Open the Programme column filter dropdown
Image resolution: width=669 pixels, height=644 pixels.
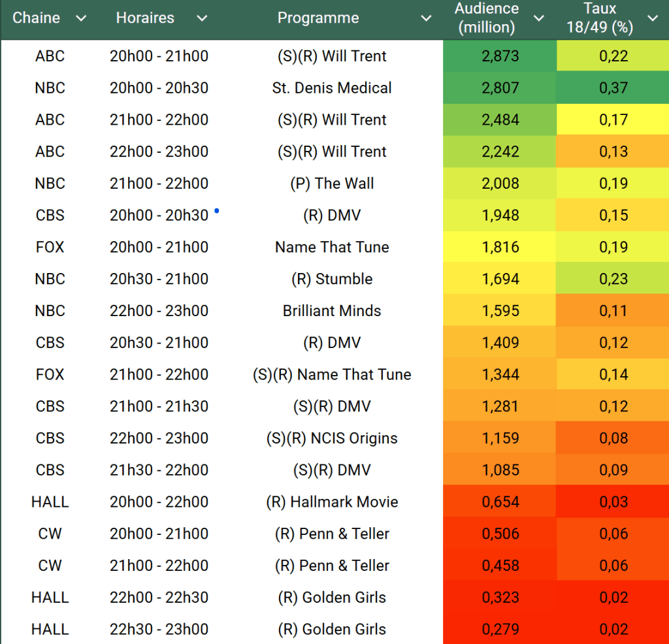(x=426, y=18)
